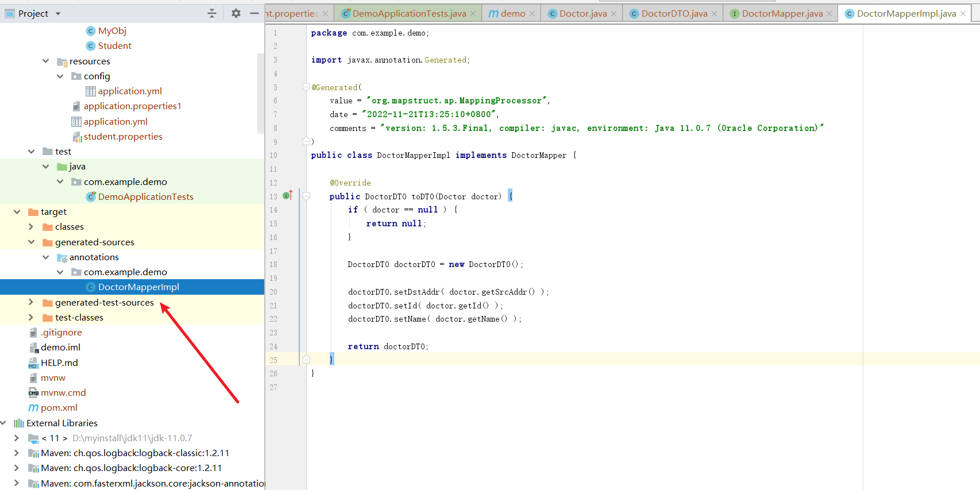Open the pom.xml Maven file

pyautogui.click(x=59, y=408)
